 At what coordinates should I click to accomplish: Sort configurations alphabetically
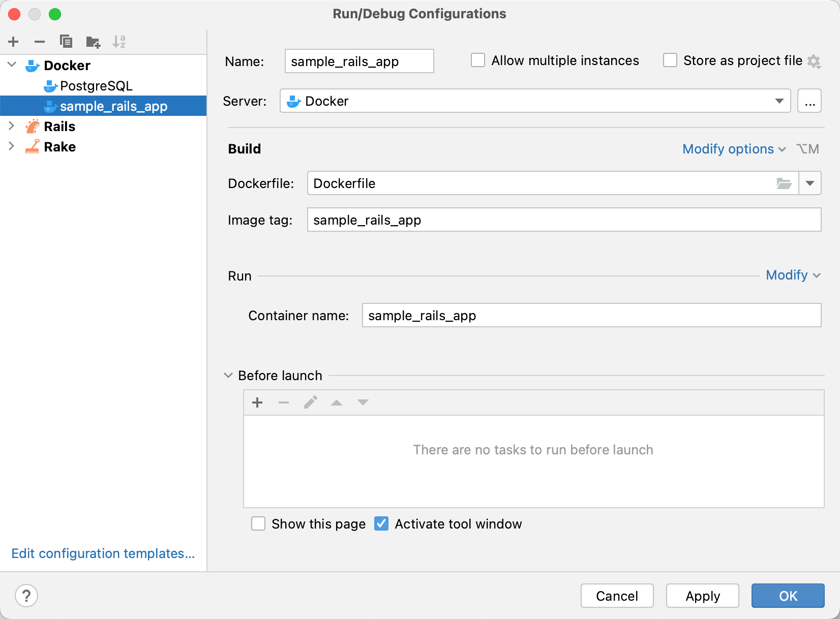tap(119, 42)
